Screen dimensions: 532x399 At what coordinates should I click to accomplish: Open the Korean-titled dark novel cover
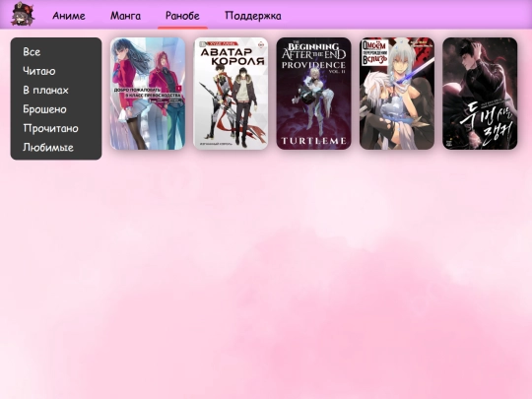coord(480,94)
